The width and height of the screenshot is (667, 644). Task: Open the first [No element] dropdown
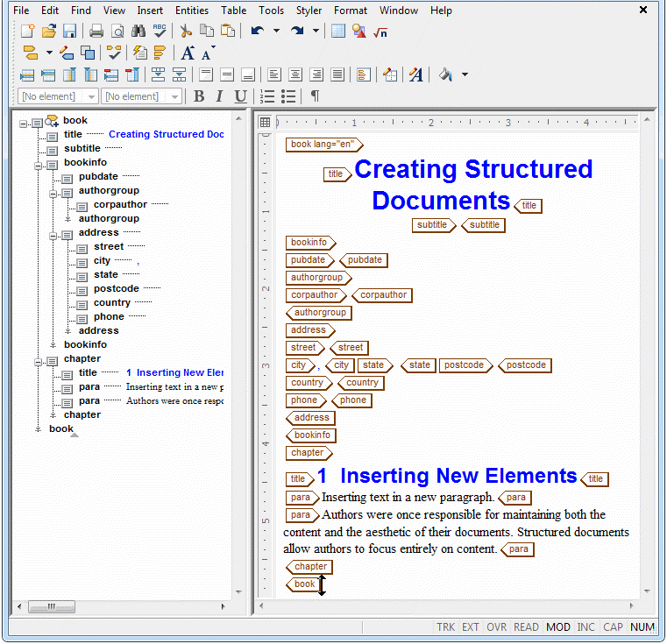pos(58,96)
